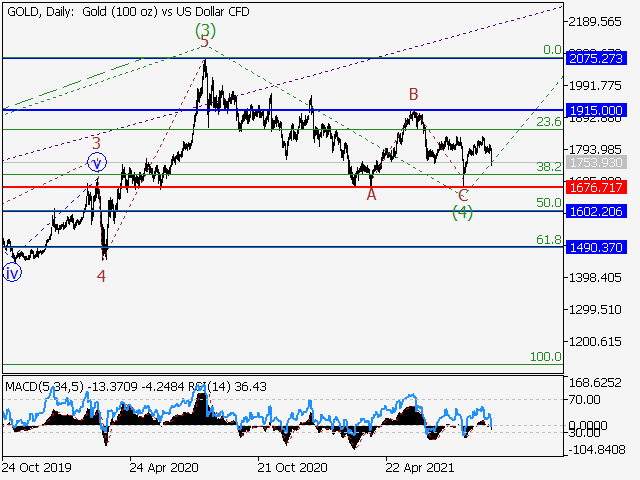Screen dimensions: 640x480
Task: Click the red wave label B
Action: pyautogui.click(x=413, y=94)
